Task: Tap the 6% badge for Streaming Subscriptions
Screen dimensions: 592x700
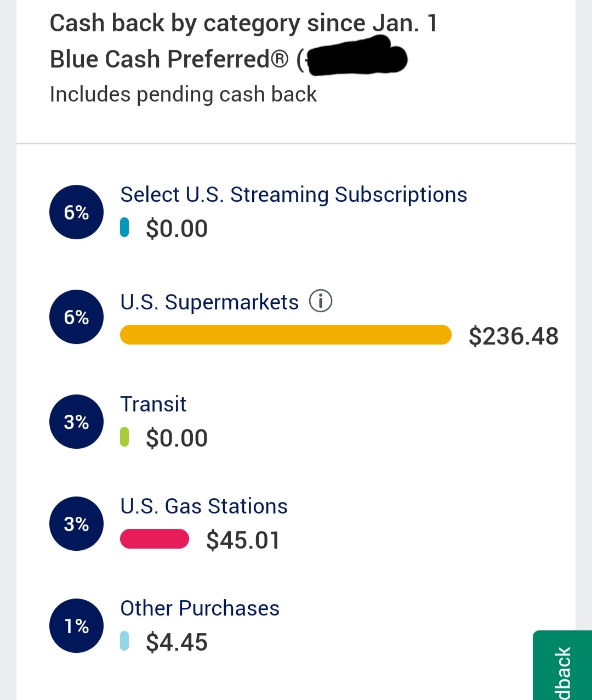Action: (x=76, y=212)
